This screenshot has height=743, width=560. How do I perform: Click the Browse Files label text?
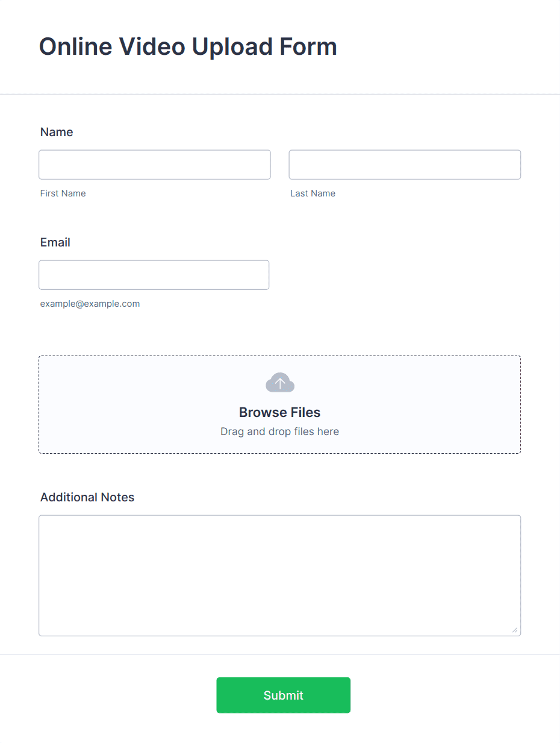tap(279, 412)
